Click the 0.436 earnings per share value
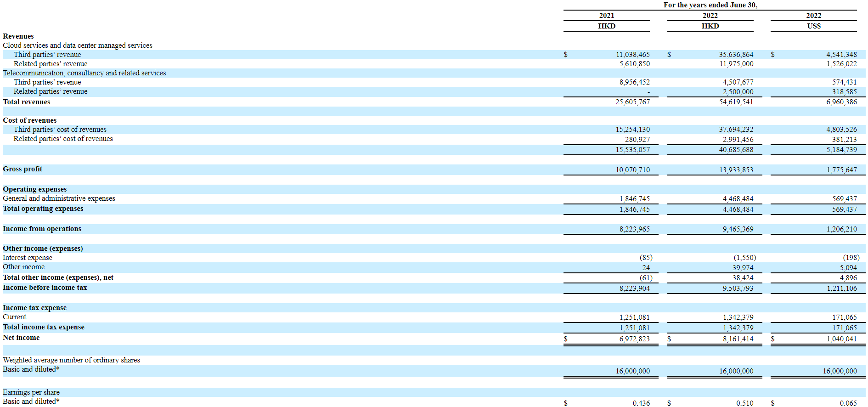Viewport: 868px width, 407px height. tap(641, 403)
